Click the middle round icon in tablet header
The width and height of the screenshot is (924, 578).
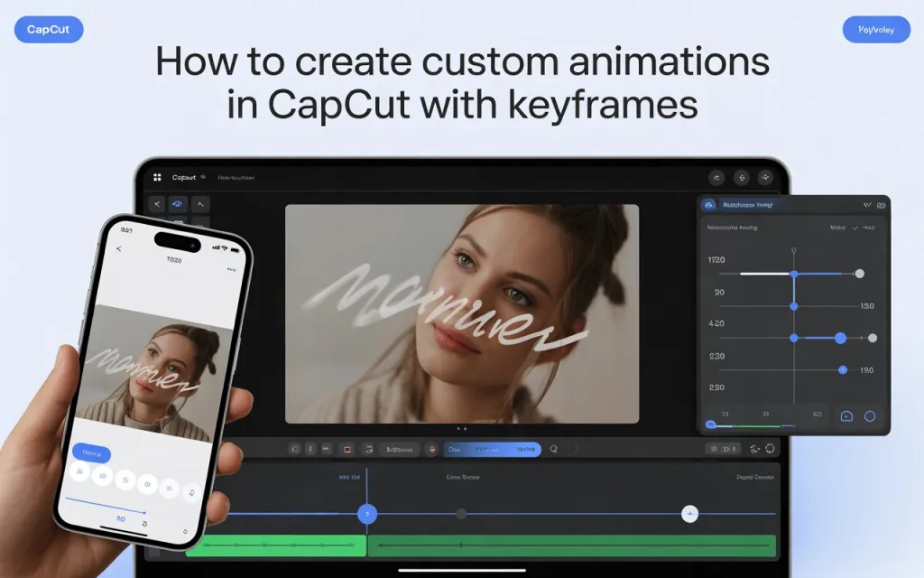(x=742, y=177)
